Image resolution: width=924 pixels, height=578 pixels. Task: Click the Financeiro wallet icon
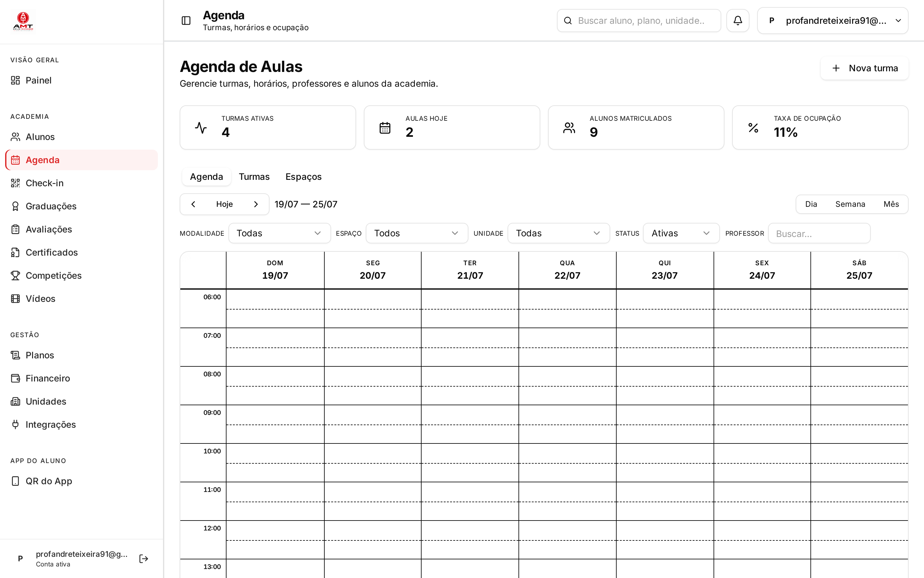[15, 379]
